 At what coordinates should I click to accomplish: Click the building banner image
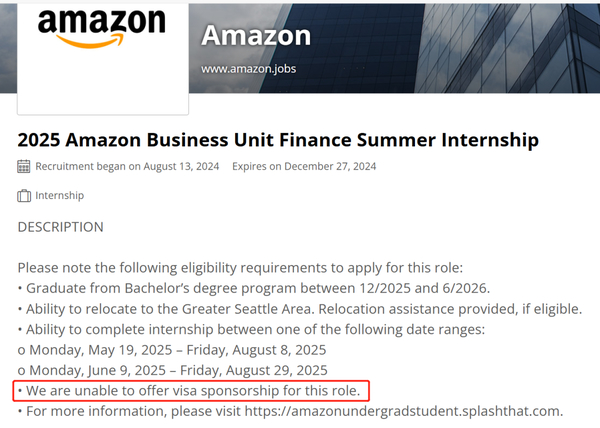click(x=394, y=48)
